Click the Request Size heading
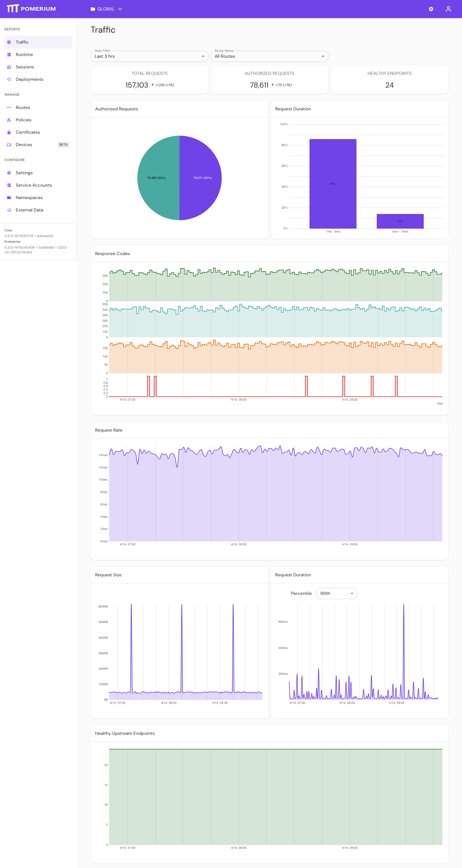Screen dimensions: 462x868 (x=108, y=575)
